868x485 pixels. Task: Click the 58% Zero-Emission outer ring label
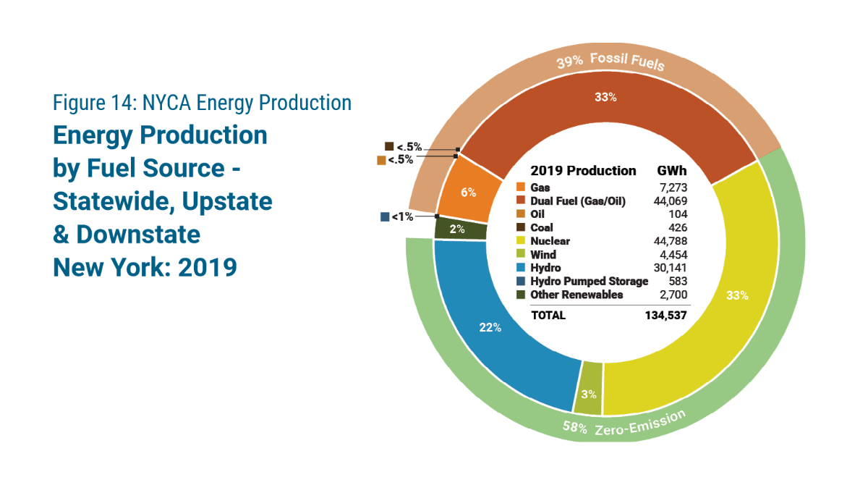pyautogui.click(x=624, y=426)
